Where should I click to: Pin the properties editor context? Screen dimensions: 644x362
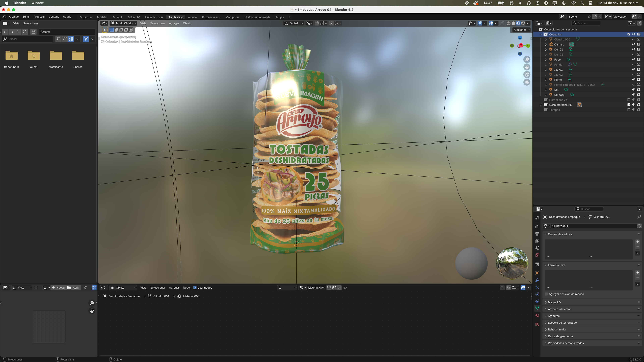coord(639,217)
